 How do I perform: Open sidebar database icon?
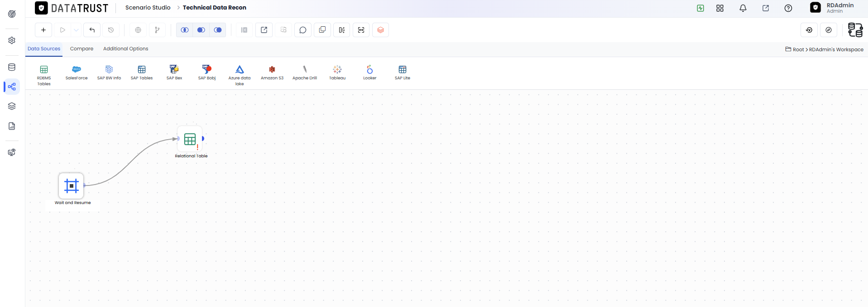tap(12, 67)
